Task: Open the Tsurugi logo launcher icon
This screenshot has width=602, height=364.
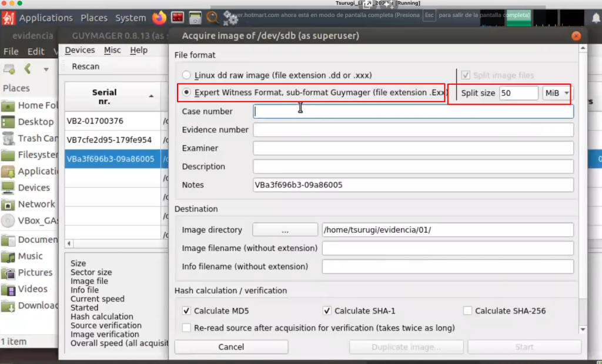Action: (x=8, y=18)
